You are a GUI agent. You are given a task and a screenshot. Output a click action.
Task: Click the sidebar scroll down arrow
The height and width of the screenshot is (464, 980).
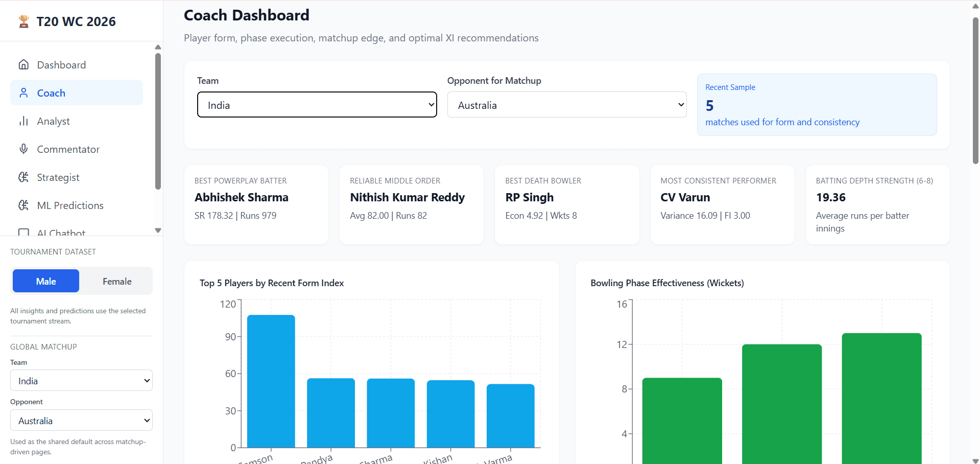[x=158, y=230]
